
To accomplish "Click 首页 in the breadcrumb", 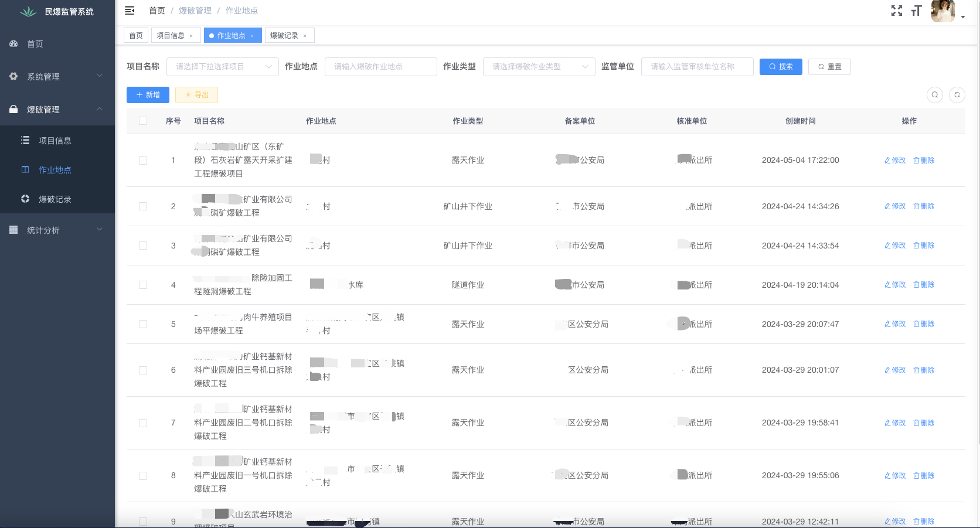I will coord(157,11).
